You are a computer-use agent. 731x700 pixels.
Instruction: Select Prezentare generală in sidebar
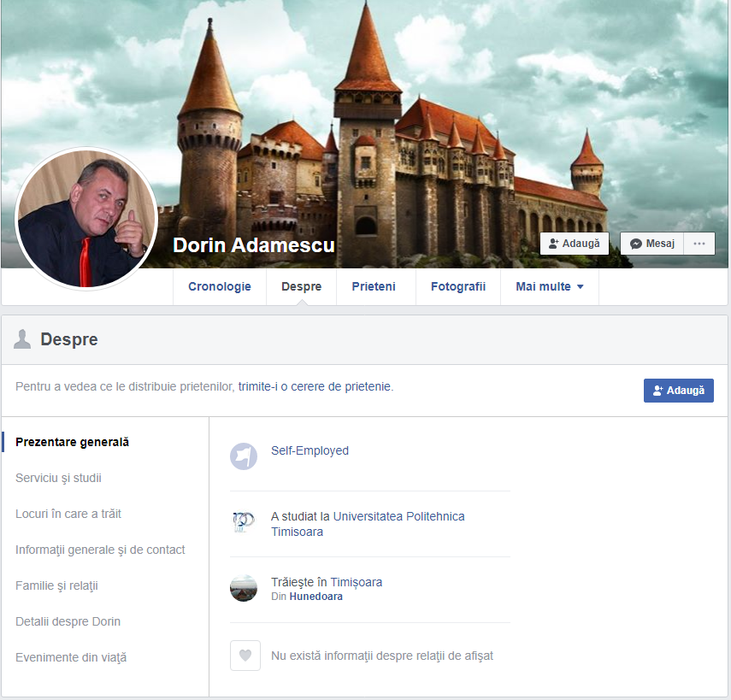coord(73,442)
